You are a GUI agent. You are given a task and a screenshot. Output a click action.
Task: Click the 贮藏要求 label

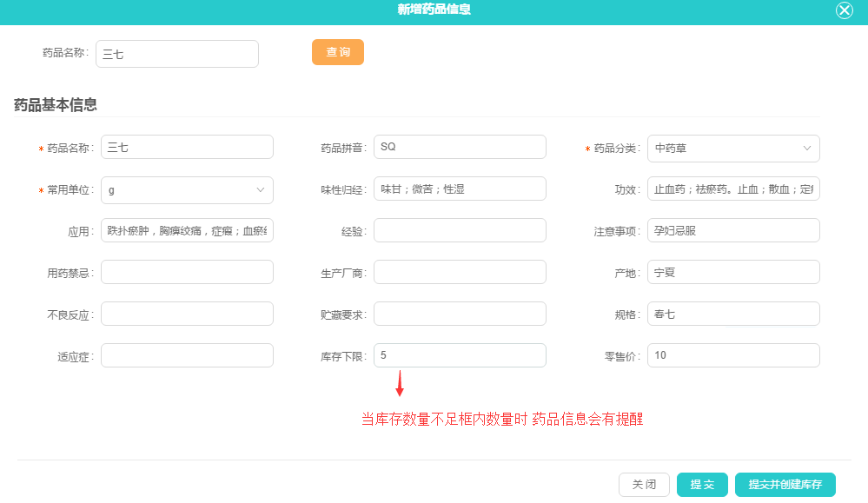click(343, 314)
